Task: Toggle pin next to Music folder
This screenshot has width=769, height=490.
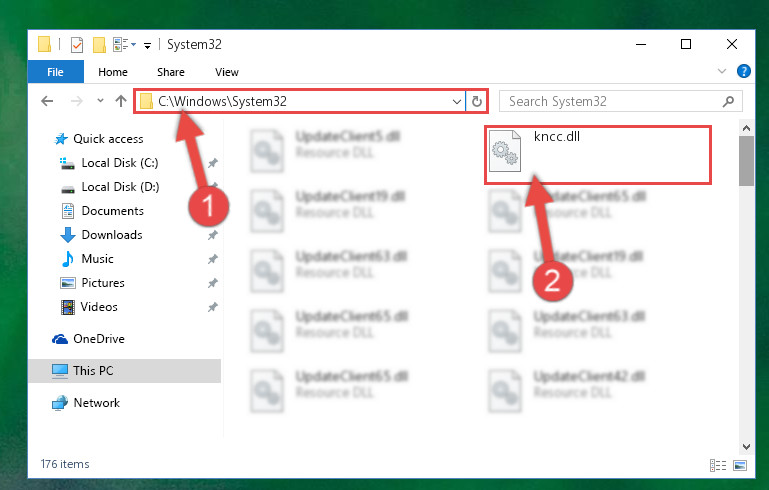Action: (212, 259)
